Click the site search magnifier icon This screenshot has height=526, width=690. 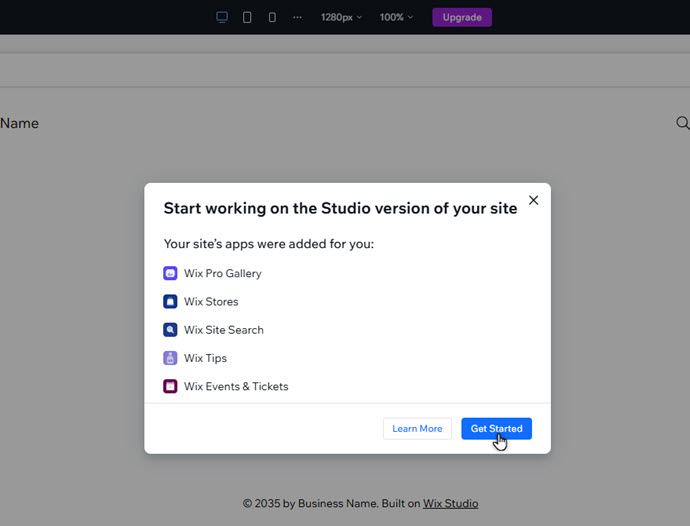tap(683, 123)
